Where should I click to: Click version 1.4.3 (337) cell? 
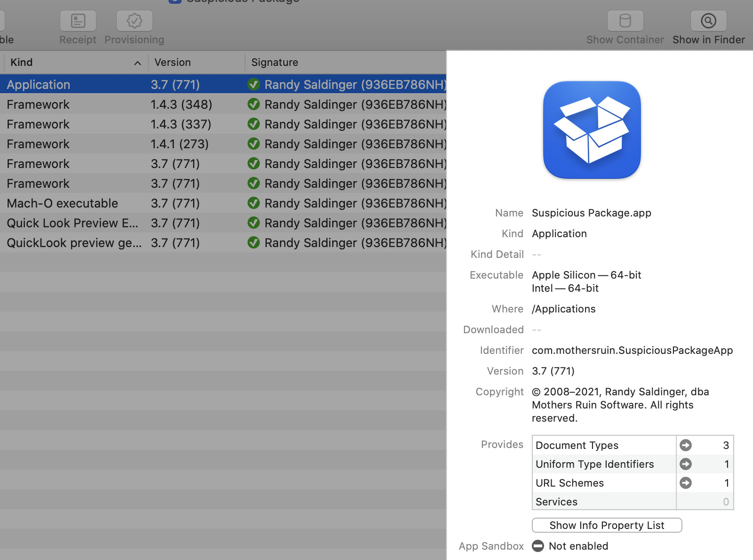pyautogui.click(x=181, y=124)
